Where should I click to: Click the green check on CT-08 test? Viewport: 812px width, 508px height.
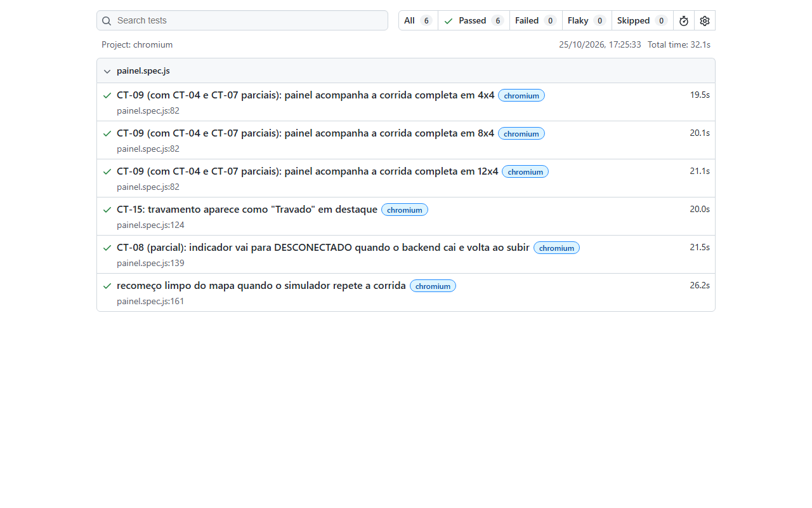pos(107,248)
